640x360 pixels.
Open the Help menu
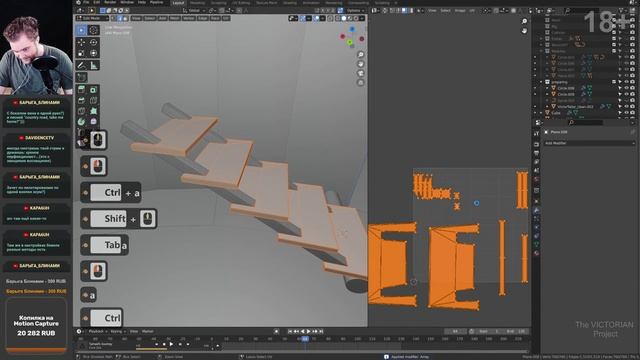pyautogui.click(x=142, y=2)
